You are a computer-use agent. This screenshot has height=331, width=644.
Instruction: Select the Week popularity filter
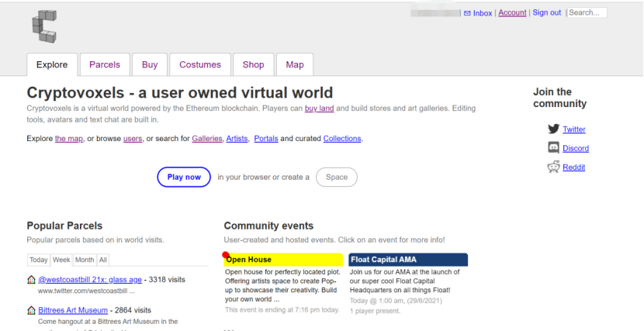point(61,260)
